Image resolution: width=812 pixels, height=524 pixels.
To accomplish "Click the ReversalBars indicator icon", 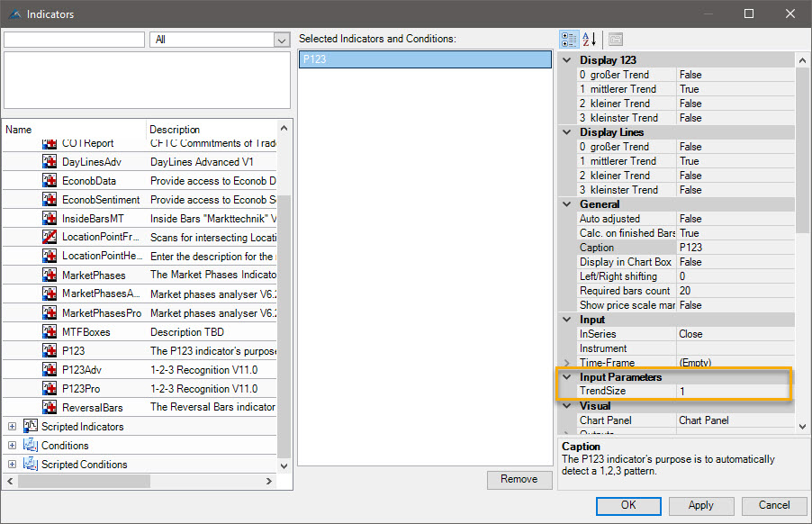I will click(x=50, y=407).
